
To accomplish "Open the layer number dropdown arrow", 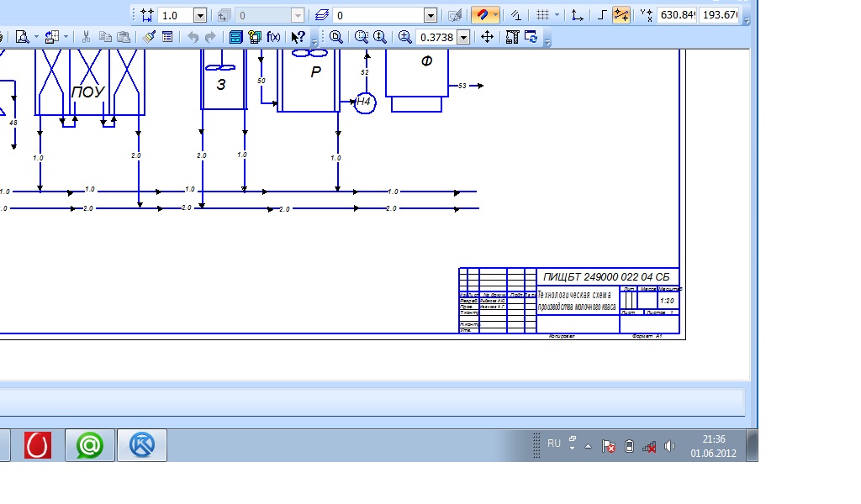I will click(430, 15).
